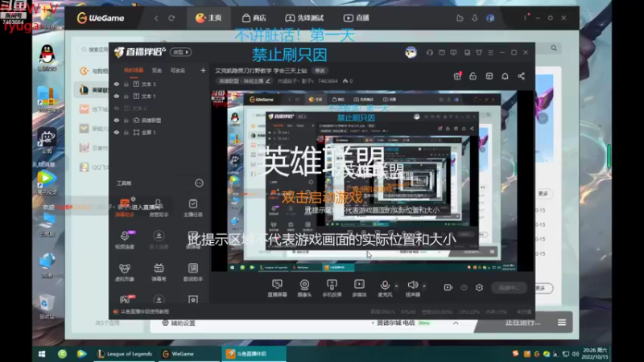Toggle the lock on 英雄联盟 layer
644x362 pixels.
click(x=126, y=120)
